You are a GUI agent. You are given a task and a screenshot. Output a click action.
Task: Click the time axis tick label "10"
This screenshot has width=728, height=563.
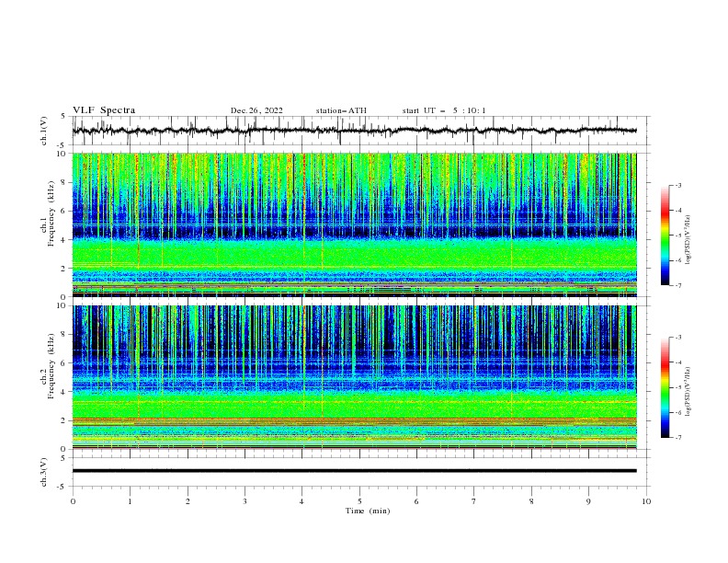pos(646,501)
